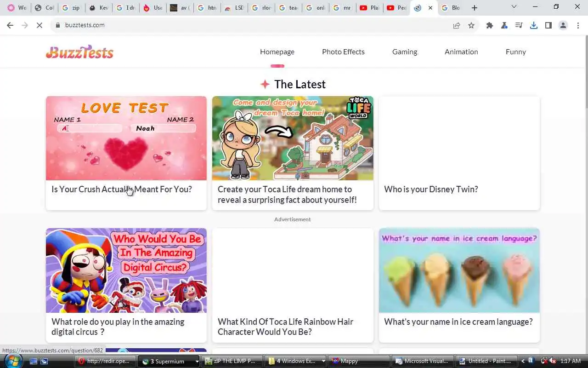Bookmark this page with the star

tap(471, 25)
